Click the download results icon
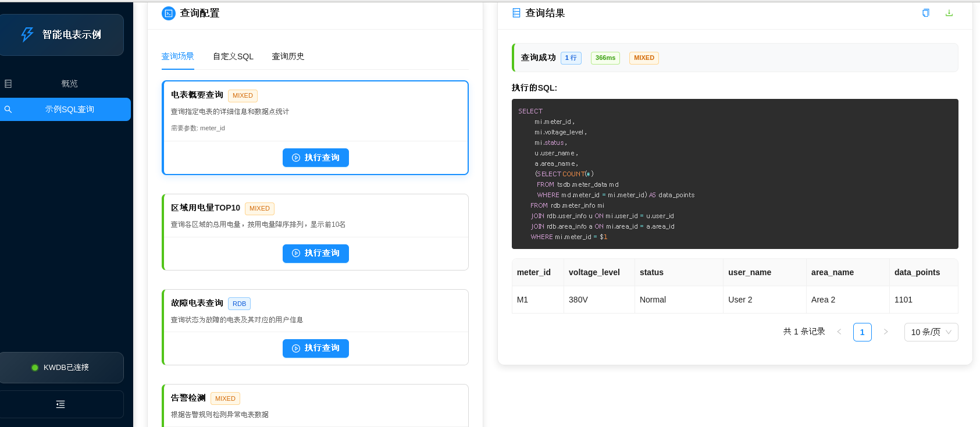The height and width of the screenshot is (427, 980). [x=949, y=13]
